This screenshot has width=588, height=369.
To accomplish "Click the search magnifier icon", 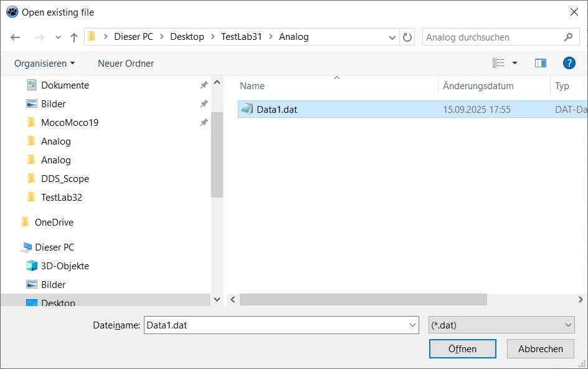I will tap(568, 37).
